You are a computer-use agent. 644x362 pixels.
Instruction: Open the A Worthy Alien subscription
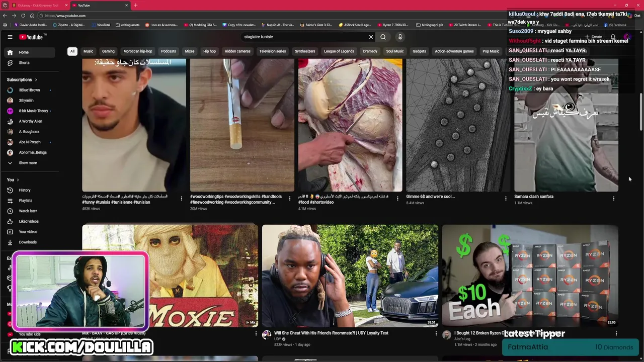click(x=30, y=121)
